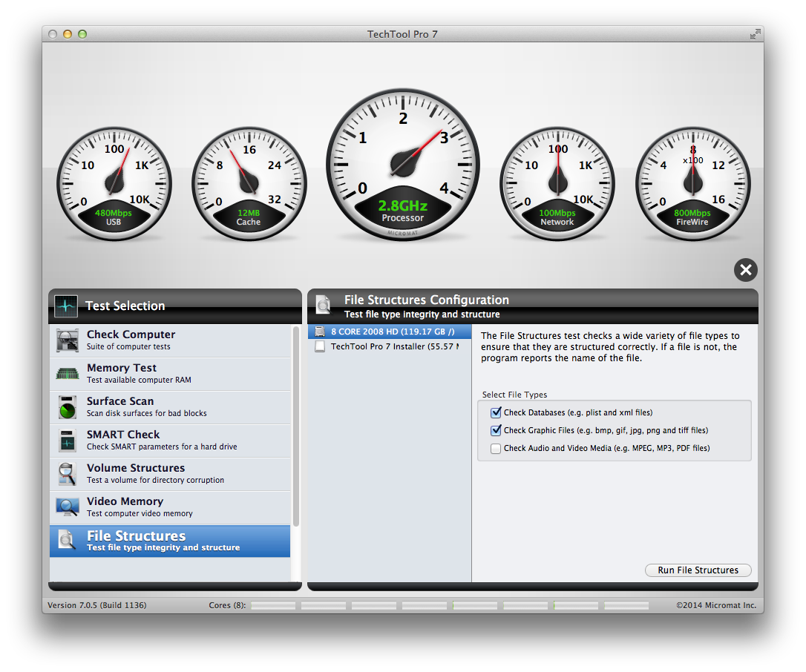
Task: Click the Volume Structures magnifier icon
Action: (68, 474)
